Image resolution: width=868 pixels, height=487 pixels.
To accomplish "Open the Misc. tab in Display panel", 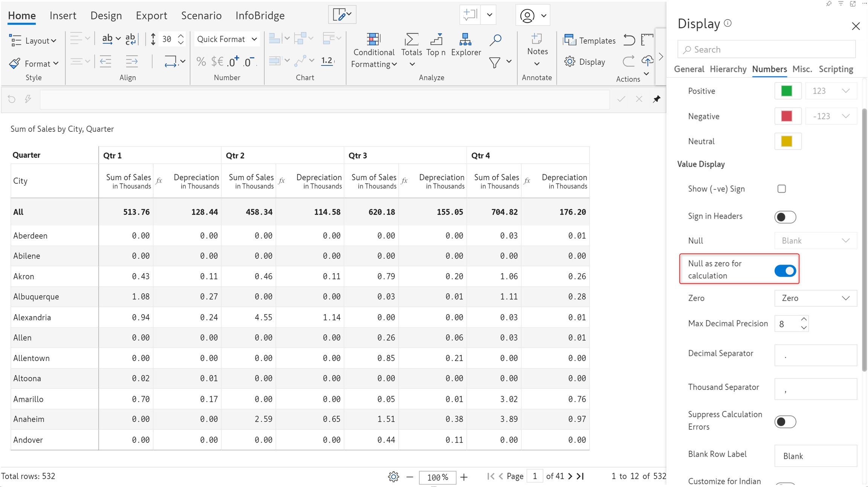I will (802, 69).
